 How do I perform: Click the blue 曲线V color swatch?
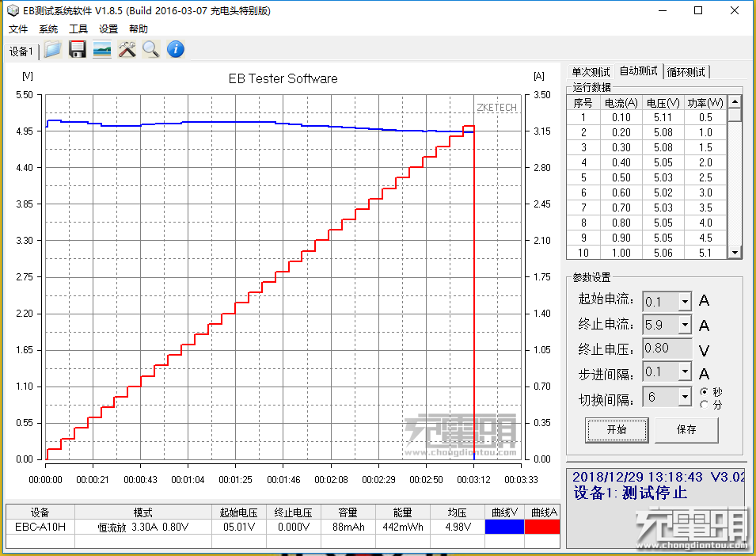coord(503,527)
